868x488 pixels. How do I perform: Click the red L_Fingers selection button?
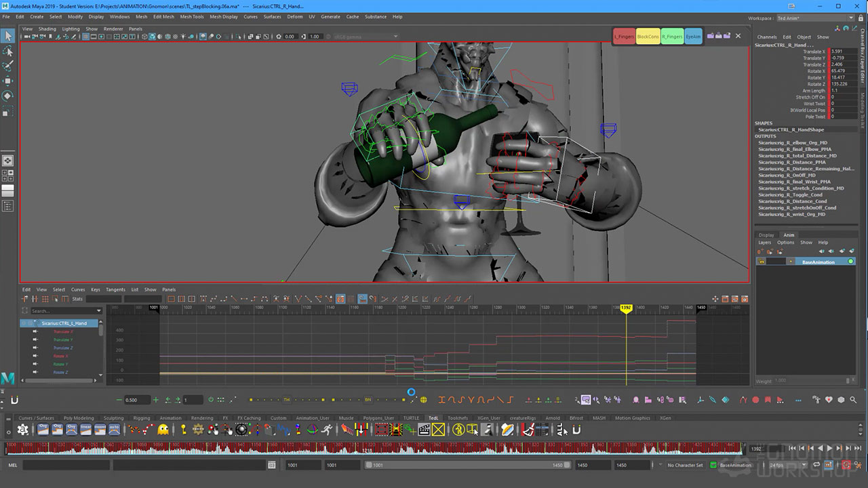(623, 37)
